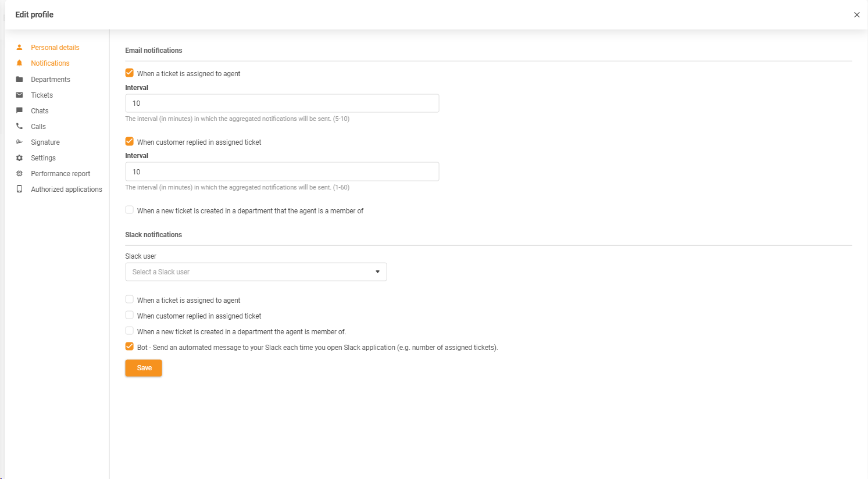Click the Slack user dropdown arrow
This screenshot has width=868, height=479.
tap(377, 272)
